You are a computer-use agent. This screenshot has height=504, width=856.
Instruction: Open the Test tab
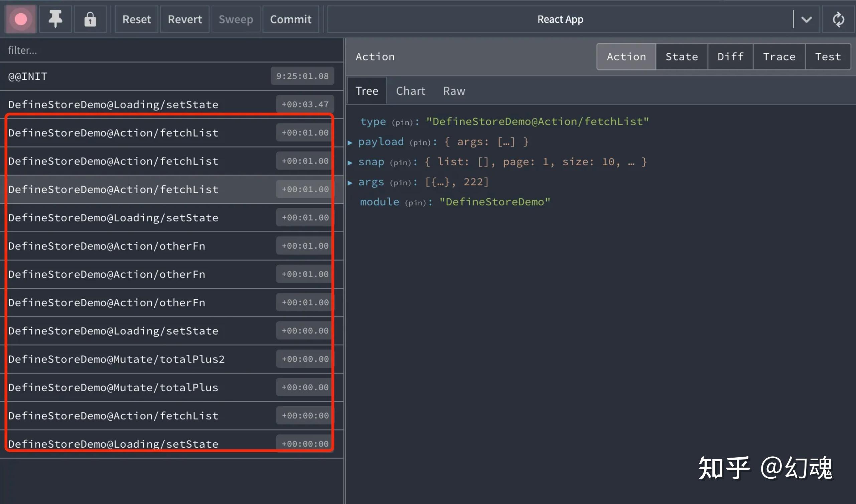tap(828, 57)
